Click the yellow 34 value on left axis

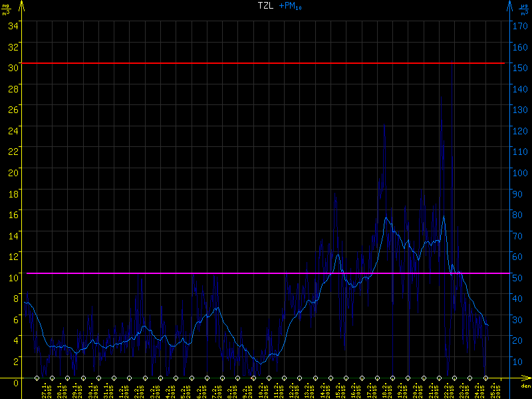tap(13, 25)
